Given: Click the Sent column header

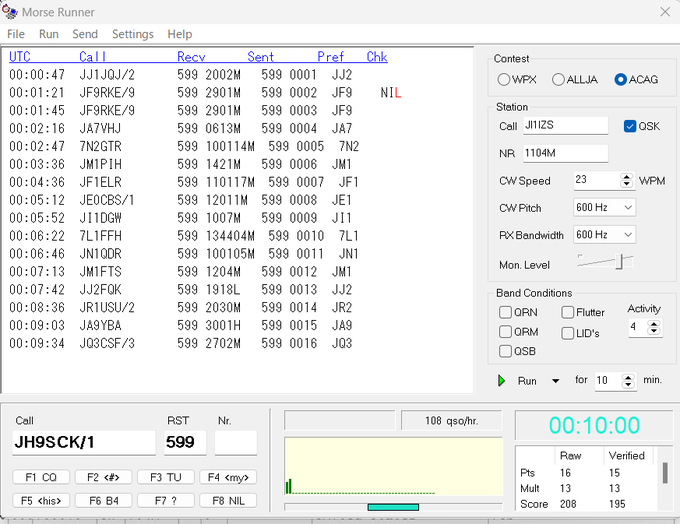Looking at the screenshot, I should [261, 57].
